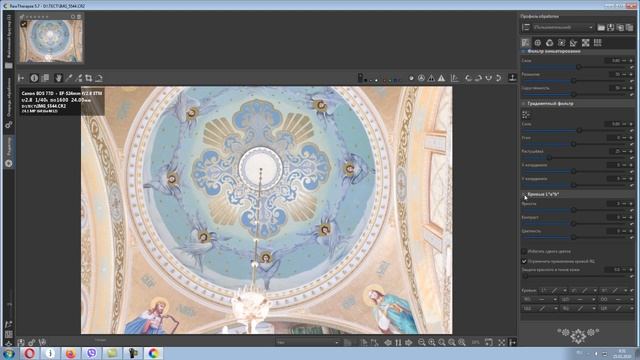Load processing profile from file icon
The width and height of the screenshot is (640, 360).
click(601, 27)
